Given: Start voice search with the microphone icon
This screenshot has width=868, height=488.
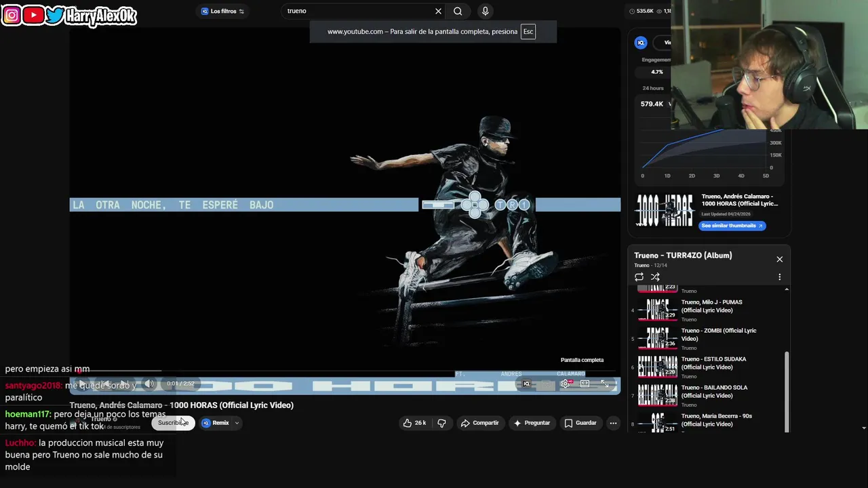Looking at the screenshot, I should pos(485,11).
